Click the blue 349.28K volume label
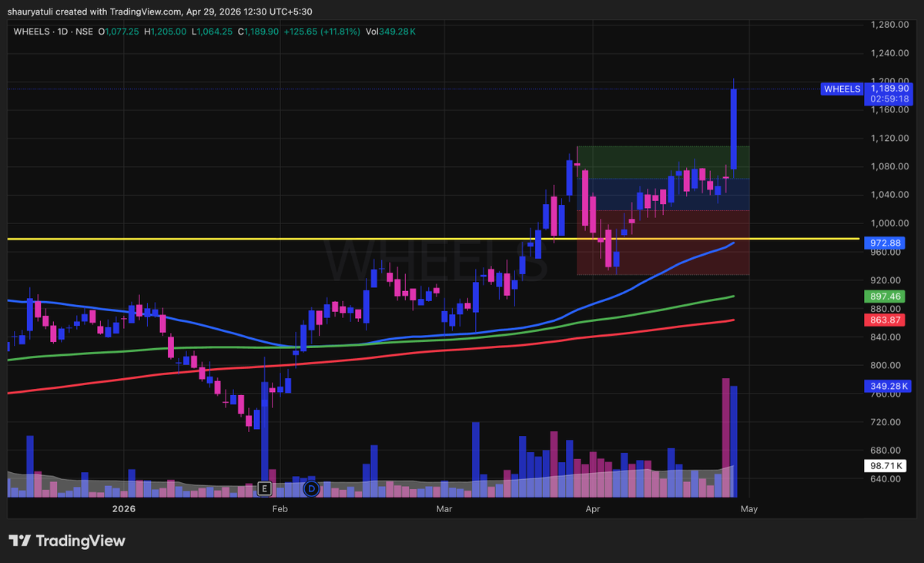Image resolution: width=924 pixels, height=563 pixels. click(x=889, y=385)
